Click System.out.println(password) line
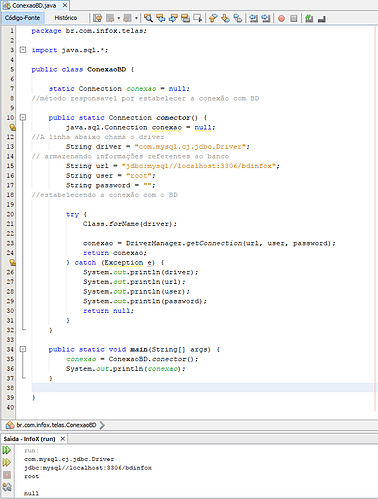Screen dimensions: 378x499 [145, 301]
